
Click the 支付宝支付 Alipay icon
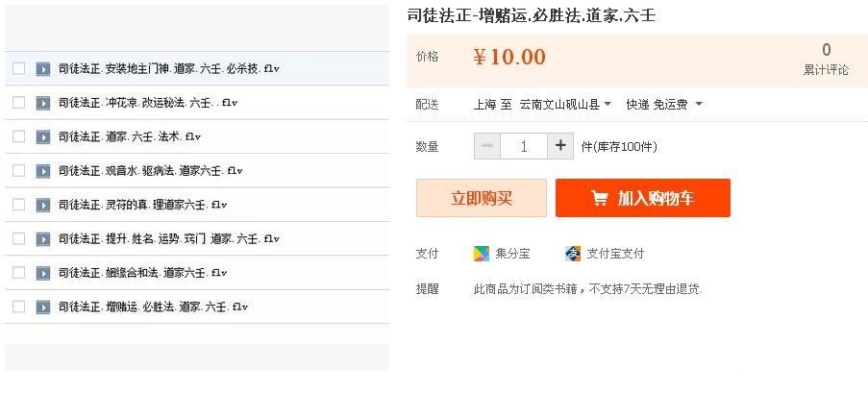(573, 254)
